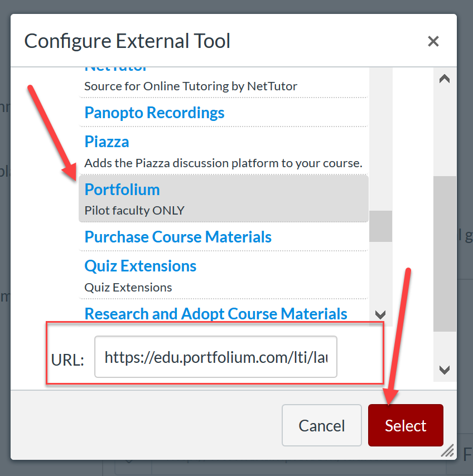Click 'Pilot faculty ONLY' description text
The width and height of the screenshot is (473, 476).
(x=134, y=210)
